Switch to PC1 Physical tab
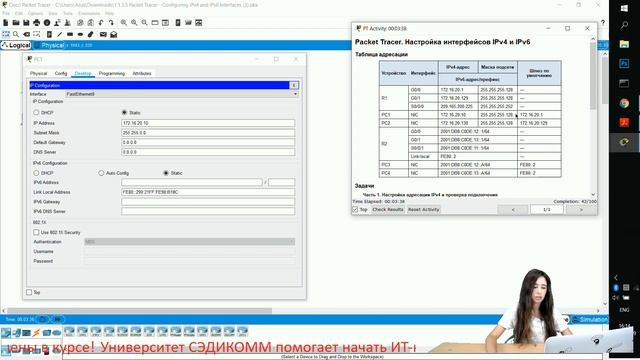Image resolution: width=640 pixels, height=360 pixels. 38,73
